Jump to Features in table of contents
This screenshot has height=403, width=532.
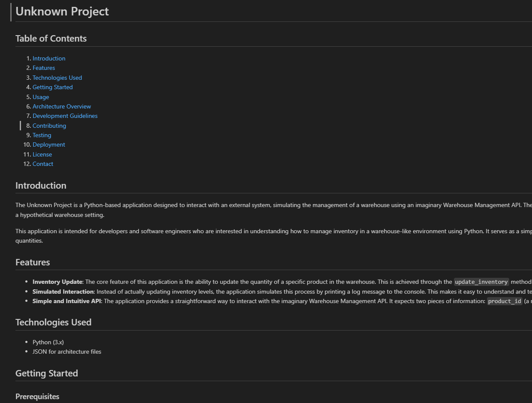[x=44, y=68]
